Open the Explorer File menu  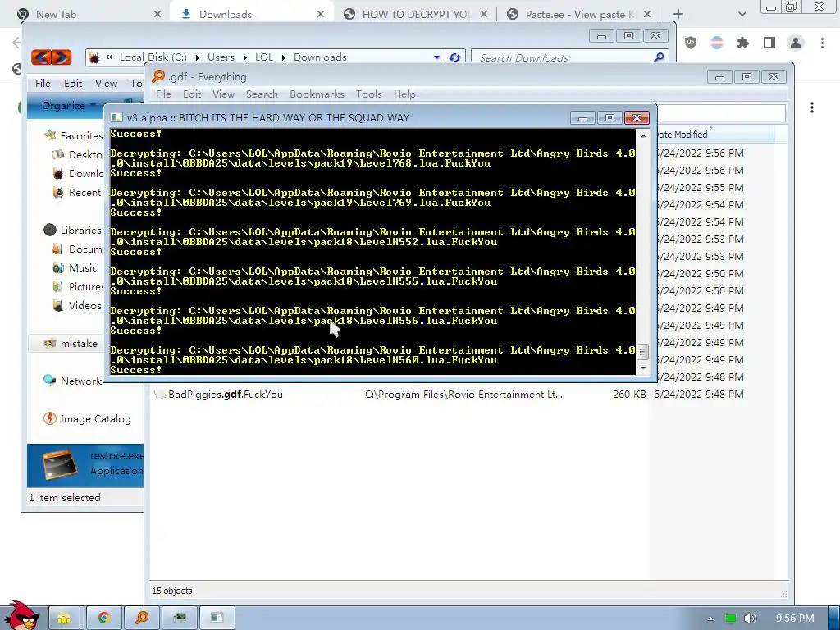(x=43, y=83)
